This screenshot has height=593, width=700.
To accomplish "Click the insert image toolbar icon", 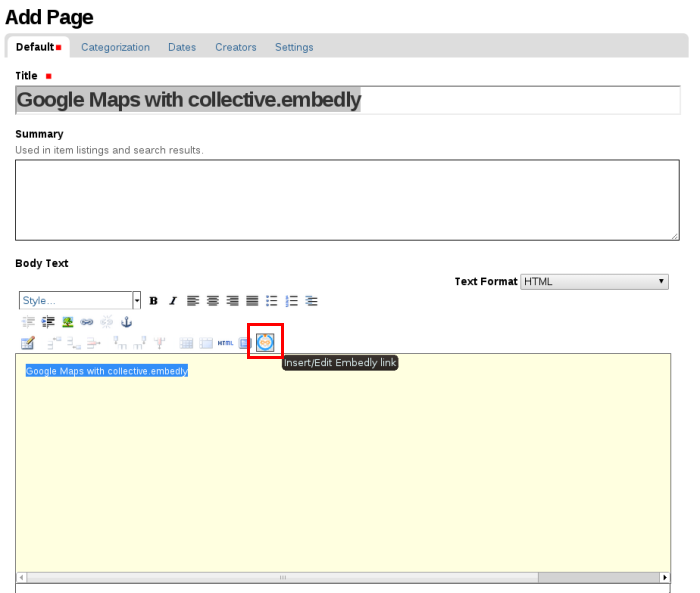I will click(x=68, y=322).
